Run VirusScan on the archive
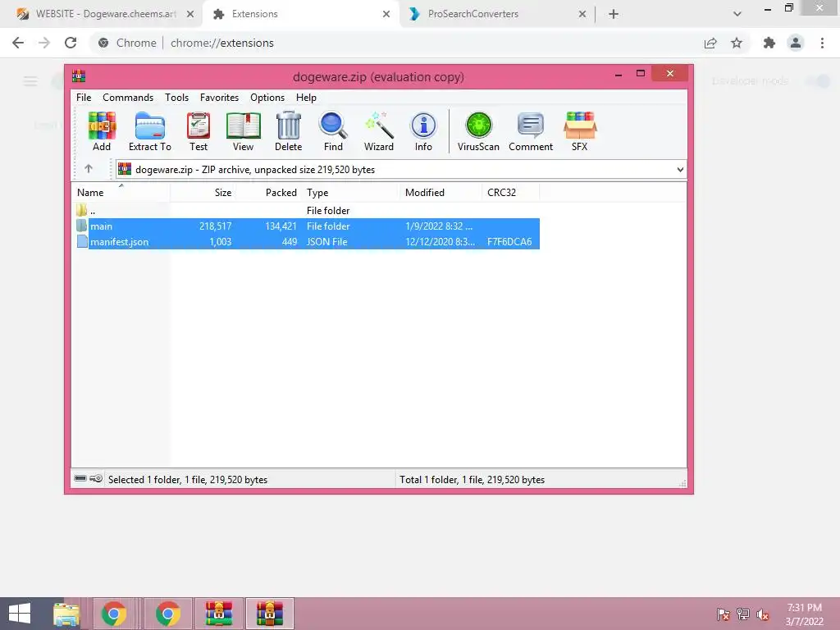 pyautogui.click(x=478, y=131)
